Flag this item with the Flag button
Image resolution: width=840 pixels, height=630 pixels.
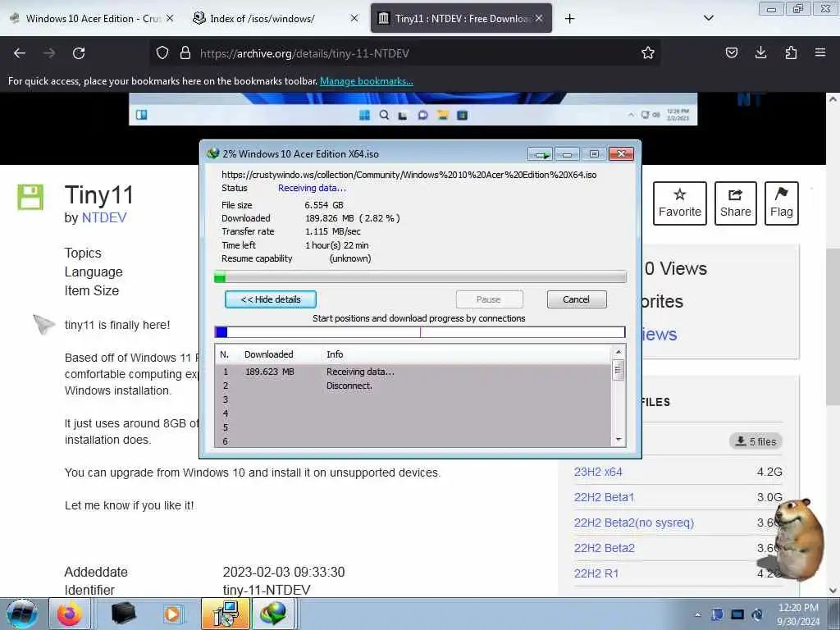coord(782,203)
